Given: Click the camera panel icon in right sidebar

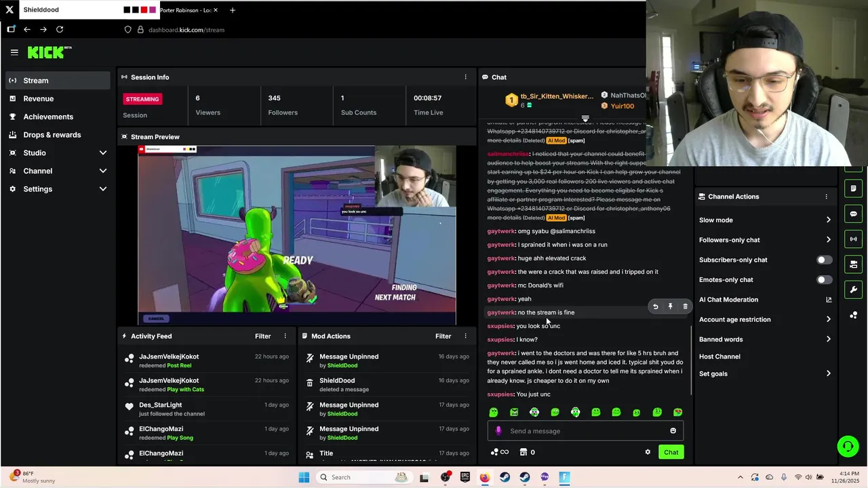Looking at the screenshot, I should pyautogui.click(x=853, y=264).
